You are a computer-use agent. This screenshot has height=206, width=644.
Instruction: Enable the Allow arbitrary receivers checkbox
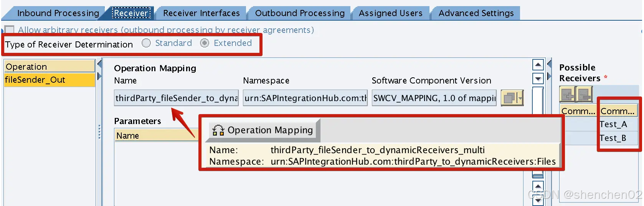(x=9, y=29)
